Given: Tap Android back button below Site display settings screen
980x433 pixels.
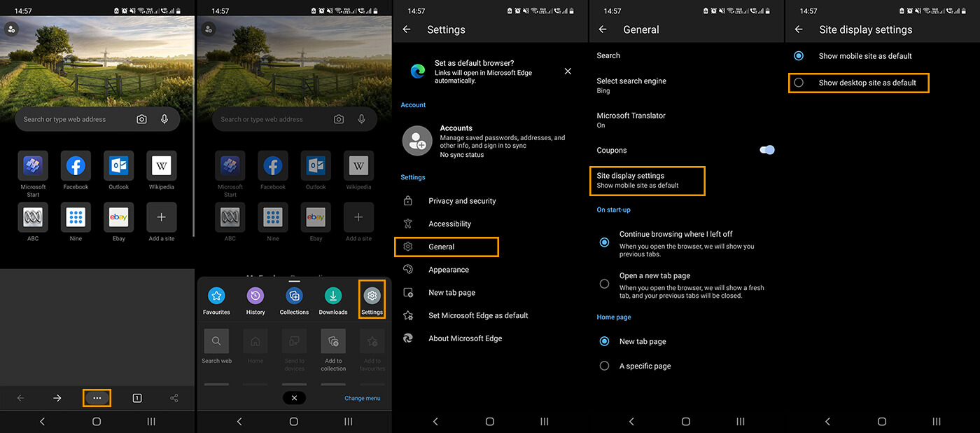Looking at the screenshot, I should [827, 422].
